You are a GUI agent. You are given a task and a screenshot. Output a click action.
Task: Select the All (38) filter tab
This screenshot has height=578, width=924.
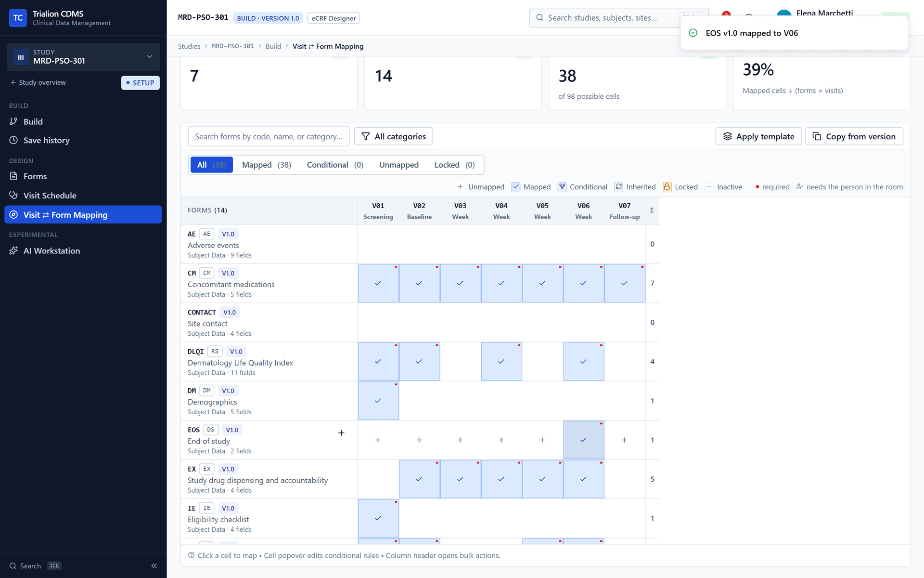[212, 165]
